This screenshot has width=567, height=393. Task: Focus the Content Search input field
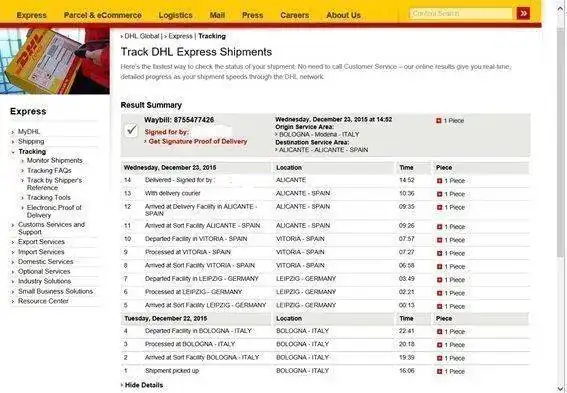coord(461,14)
